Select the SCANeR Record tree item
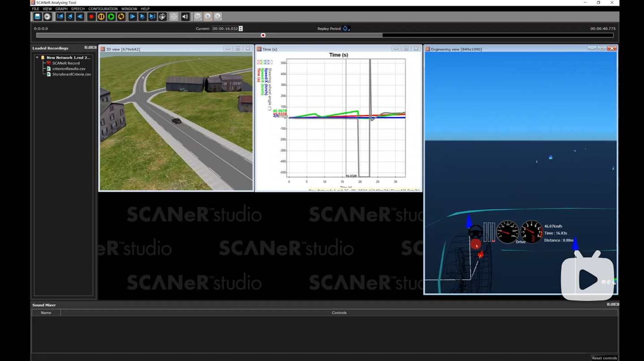The width and height of the screenshot is (644, 361). click(65, 63)
